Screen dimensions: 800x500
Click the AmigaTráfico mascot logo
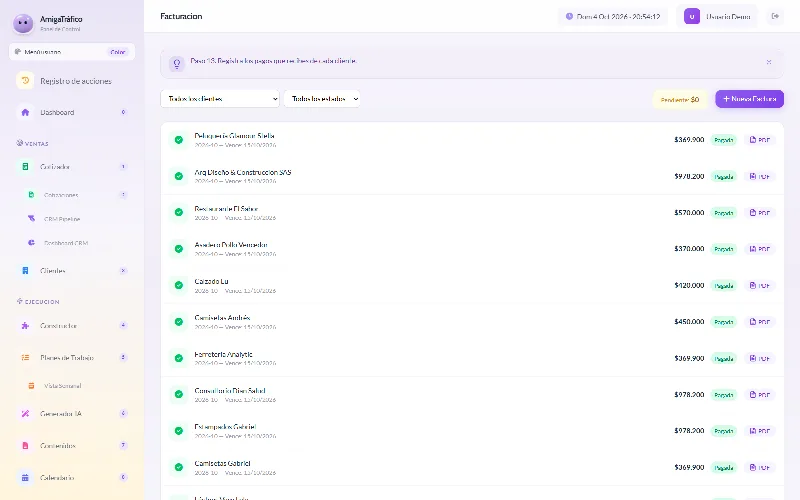click(23, 23)
